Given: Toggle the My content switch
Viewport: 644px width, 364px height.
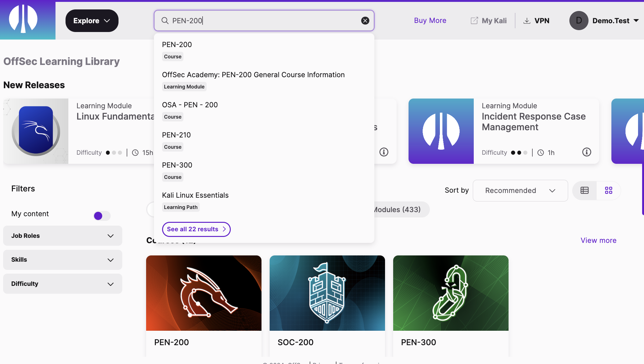Looking at the screenshot, I should [x=102, y=216].
